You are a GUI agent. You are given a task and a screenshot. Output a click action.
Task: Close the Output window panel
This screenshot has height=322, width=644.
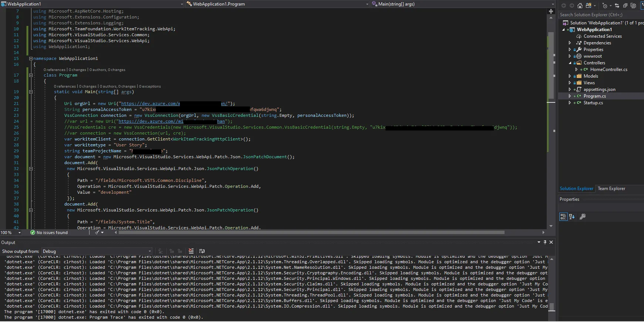[x=551, y=242]
